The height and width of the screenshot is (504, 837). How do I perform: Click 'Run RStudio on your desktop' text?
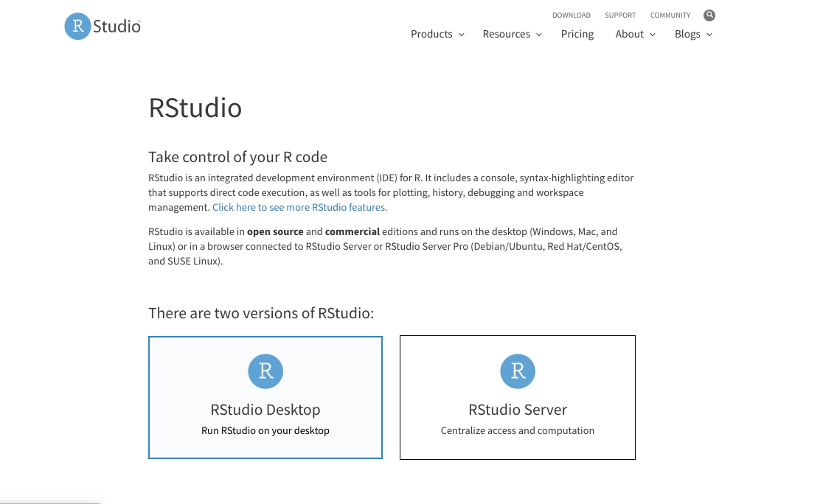pos(265,430)
